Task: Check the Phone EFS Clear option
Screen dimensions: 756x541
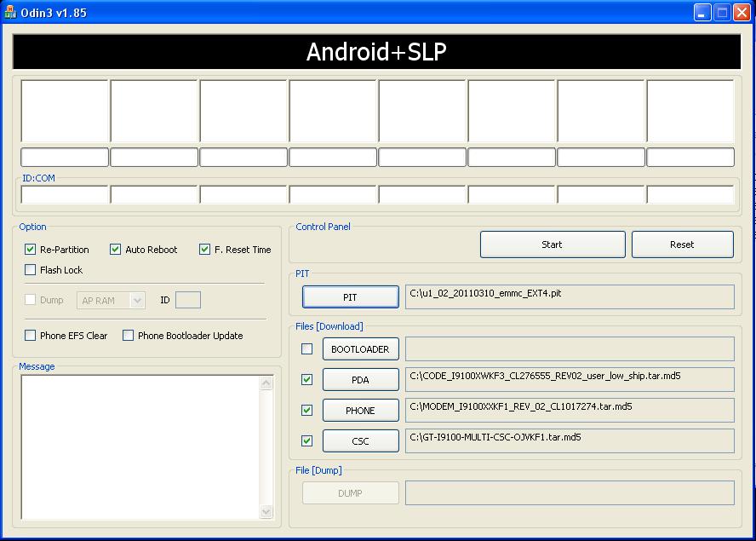Action: point(30,335)
